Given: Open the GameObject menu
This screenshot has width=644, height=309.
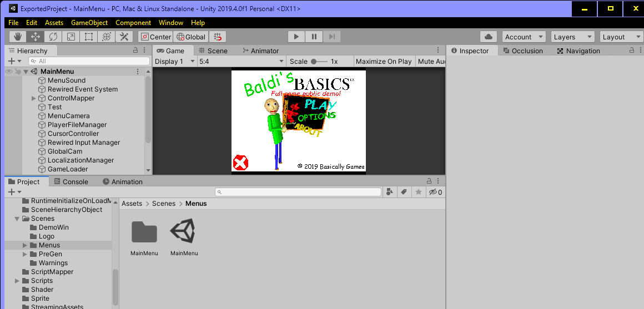Looking at the screenshot, I should pos(89,23).
